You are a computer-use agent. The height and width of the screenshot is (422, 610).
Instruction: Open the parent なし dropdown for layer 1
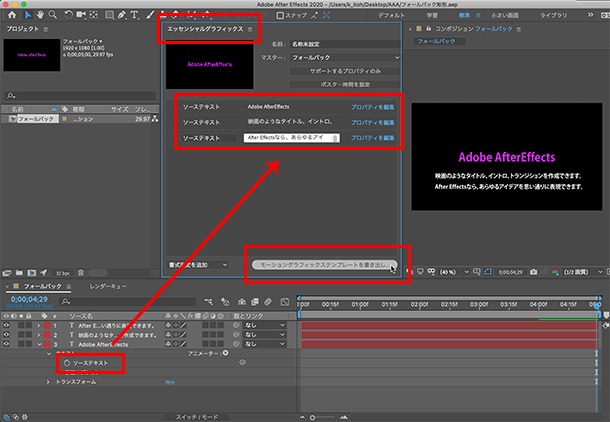click(x=264, y=325)
